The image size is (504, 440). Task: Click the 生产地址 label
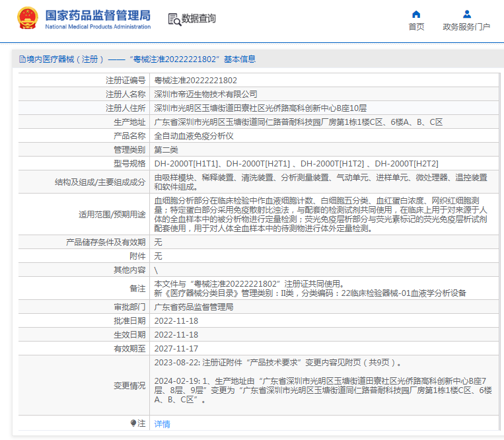129,122
